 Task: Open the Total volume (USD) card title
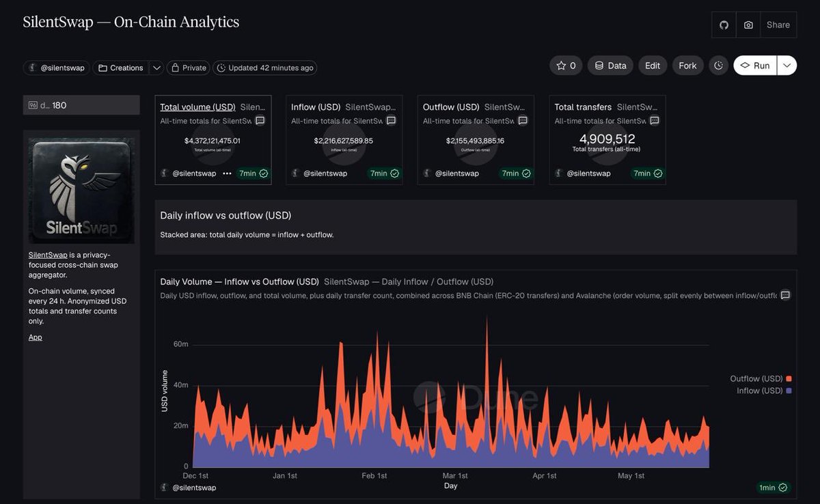(197, 107)
